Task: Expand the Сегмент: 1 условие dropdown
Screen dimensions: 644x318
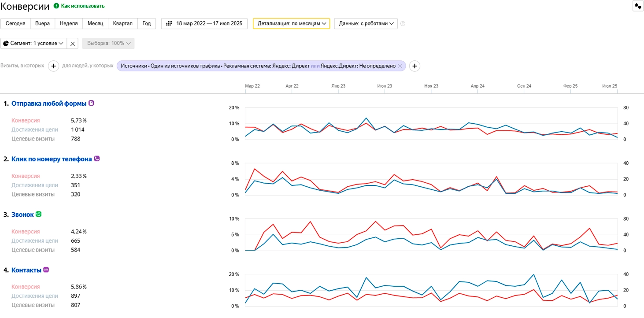Action: pyautogui.click(x=33, y=43)
